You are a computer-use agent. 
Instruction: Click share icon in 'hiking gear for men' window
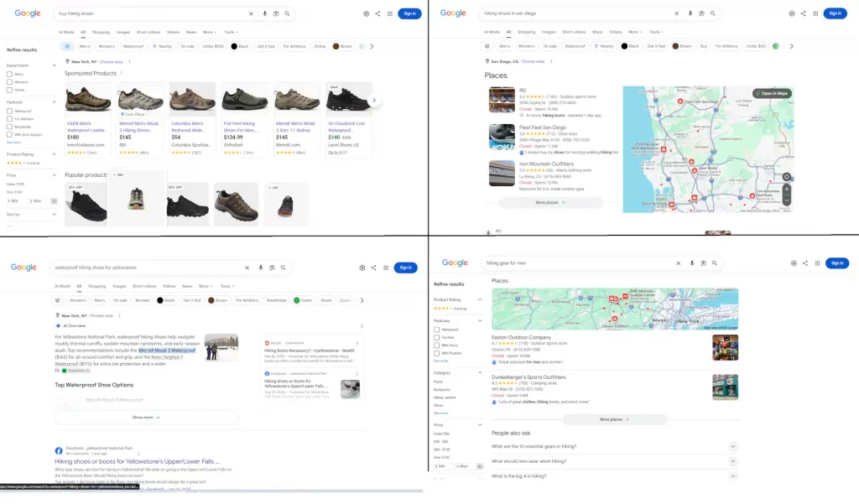(805, 263)
